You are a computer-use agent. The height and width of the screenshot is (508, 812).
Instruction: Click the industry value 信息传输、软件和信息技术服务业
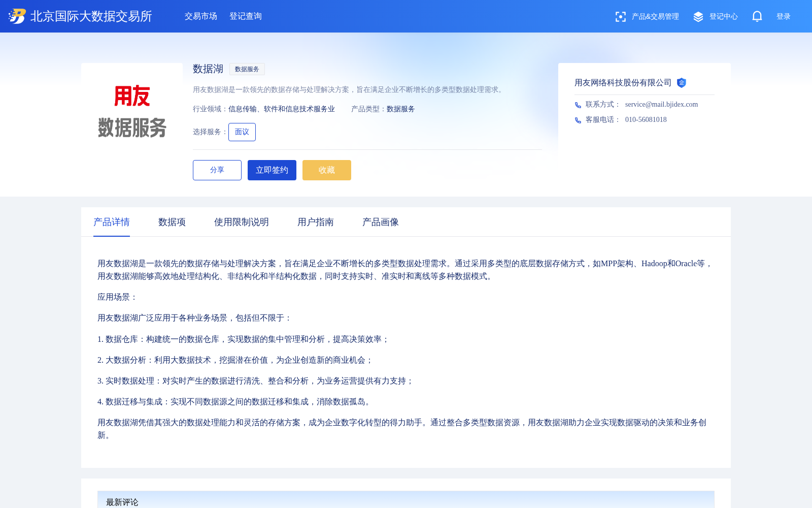click(x=282, y=109)
